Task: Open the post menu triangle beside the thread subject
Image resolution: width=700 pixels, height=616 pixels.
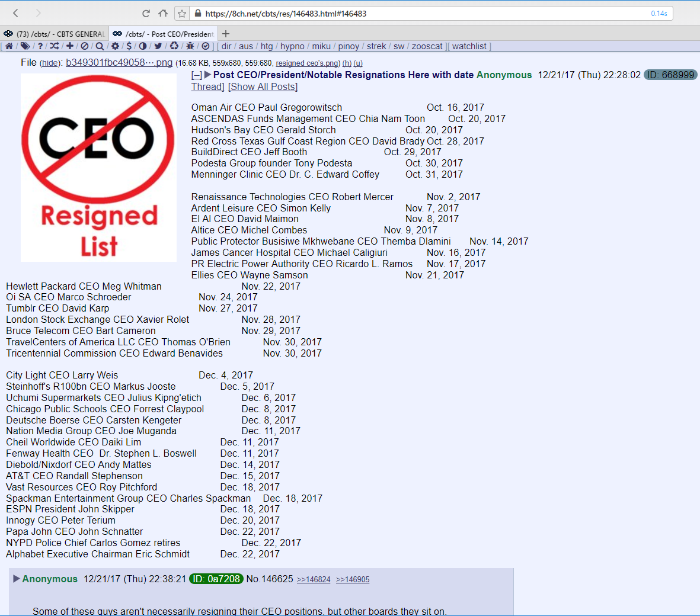Action: pos(207,75)
